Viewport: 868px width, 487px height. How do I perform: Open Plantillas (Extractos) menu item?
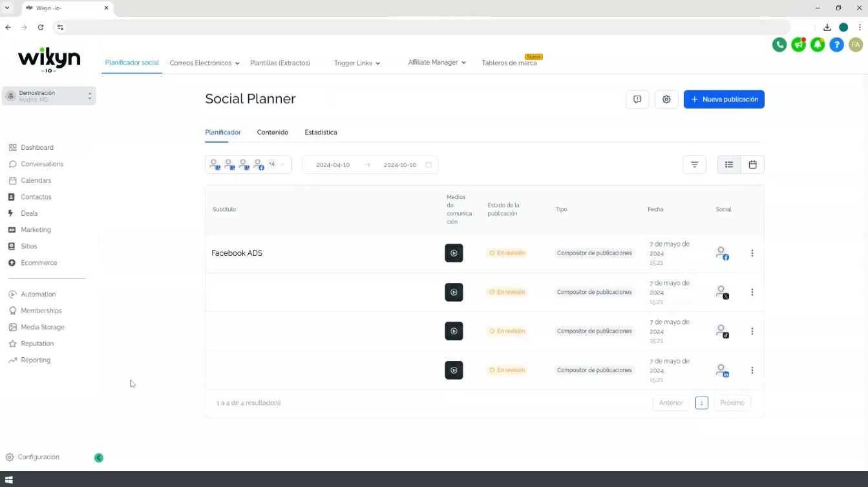pyautogui.click(x=280, y=63)
